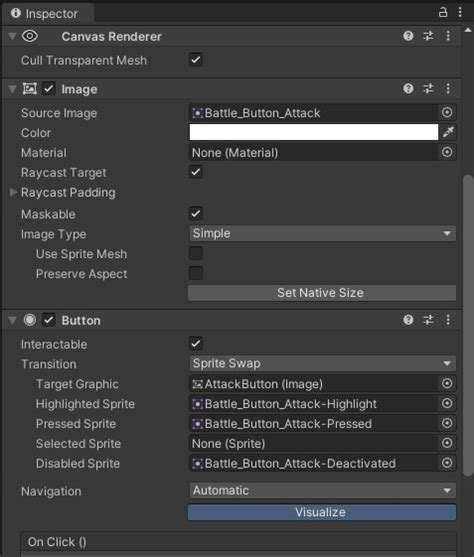Expand the Raycast Padding foldout
The height and width of the screenshot is (557, 474).
tap(14, 192)
